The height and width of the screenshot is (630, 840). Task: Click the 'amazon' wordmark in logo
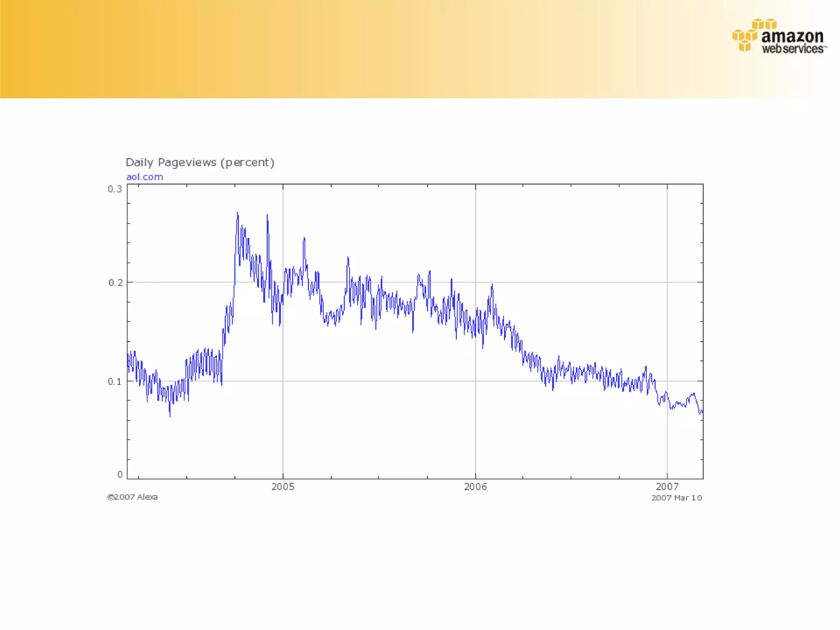(x=792, y=37)
